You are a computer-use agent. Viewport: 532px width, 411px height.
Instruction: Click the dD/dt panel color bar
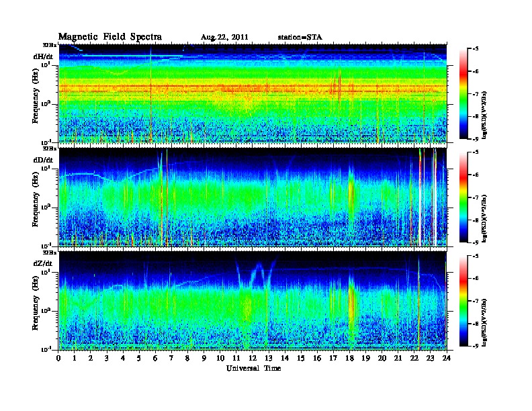coord(463,197)
